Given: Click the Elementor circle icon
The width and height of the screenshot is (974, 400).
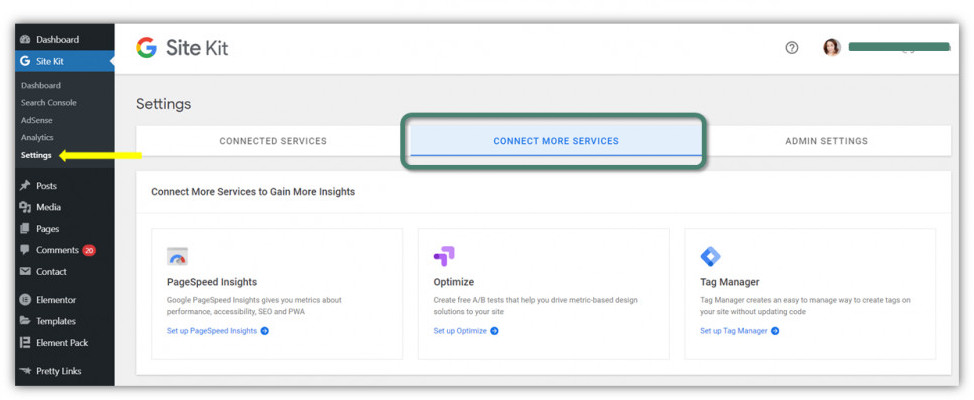Looking at the screenshot, I should 25,299.
